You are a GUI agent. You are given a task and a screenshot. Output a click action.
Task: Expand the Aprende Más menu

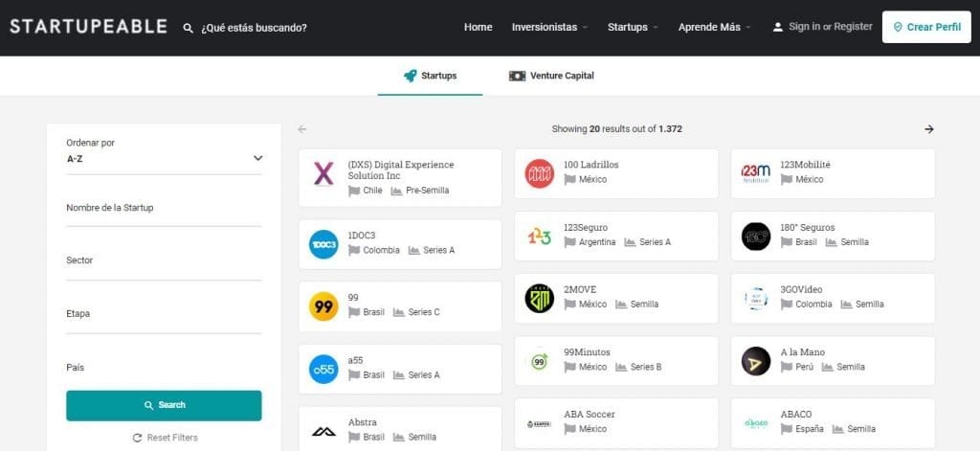[x=714, y=27]
